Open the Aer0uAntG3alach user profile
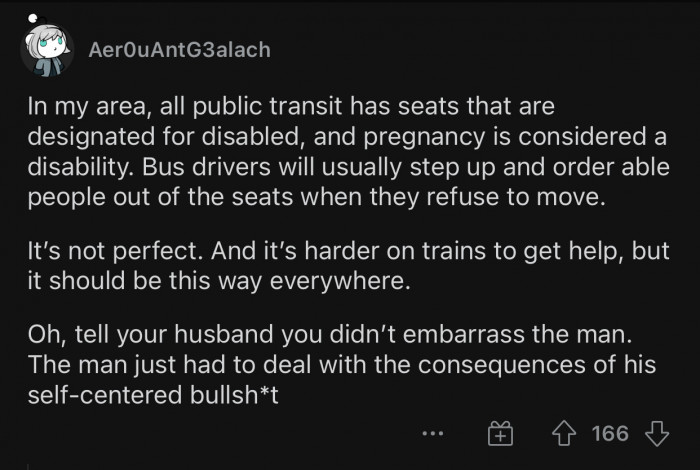This screenshot has width=700, height=470. coord(179,49)
